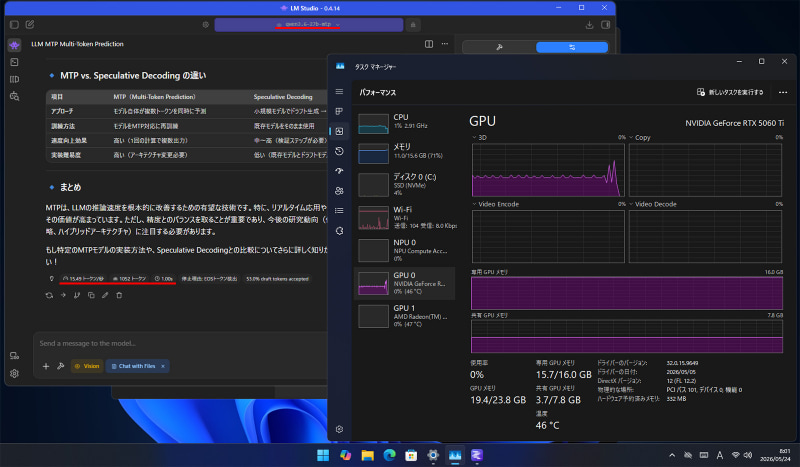Toggle the Vision chip in message box
Image resolution: width=800 pixels, height=467 pixels.
point(87,366)
